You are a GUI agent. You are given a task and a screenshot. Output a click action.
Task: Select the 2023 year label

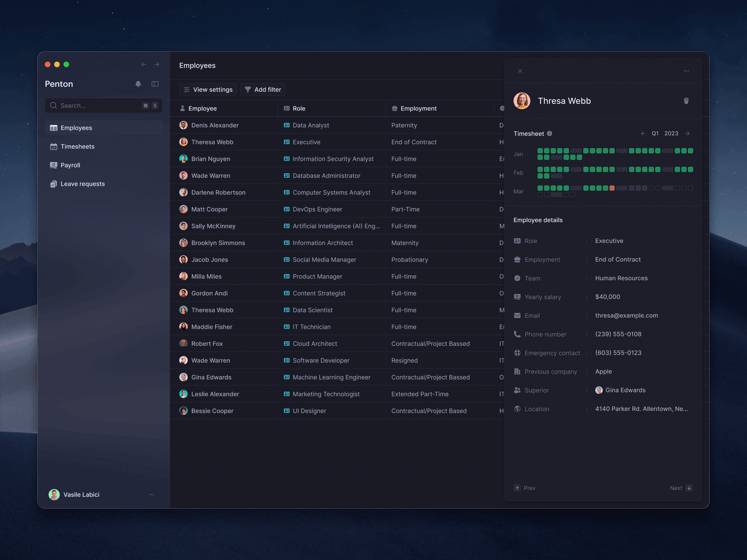pos(671,134)
